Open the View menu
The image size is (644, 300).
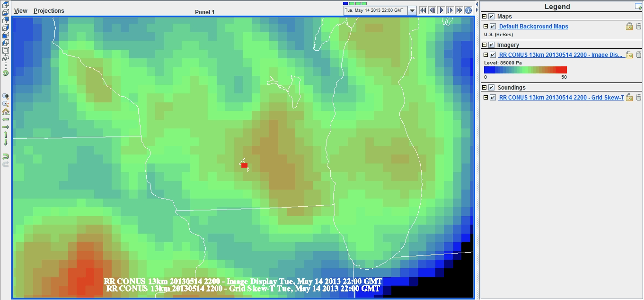click(x=21, y=10)
